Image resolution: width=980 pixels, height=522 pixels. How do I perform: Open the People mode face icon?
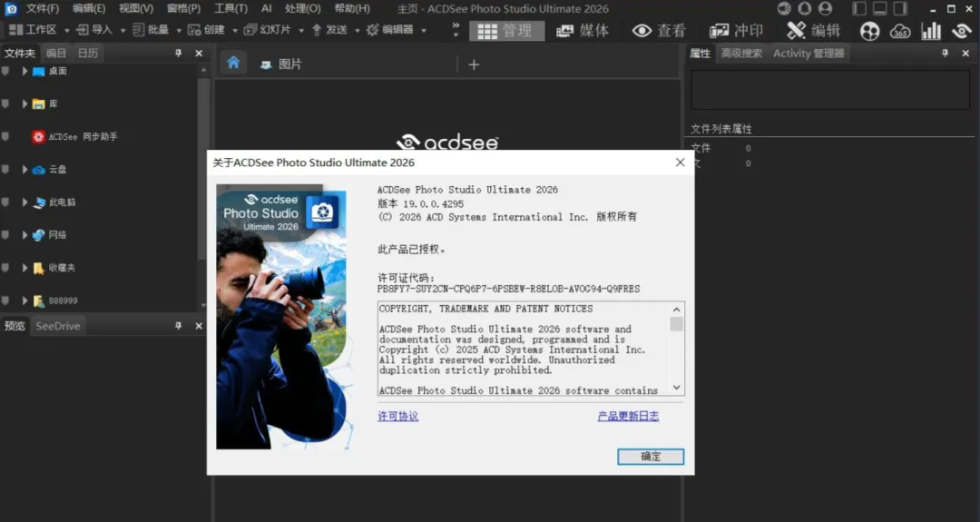tap(869, 31)
